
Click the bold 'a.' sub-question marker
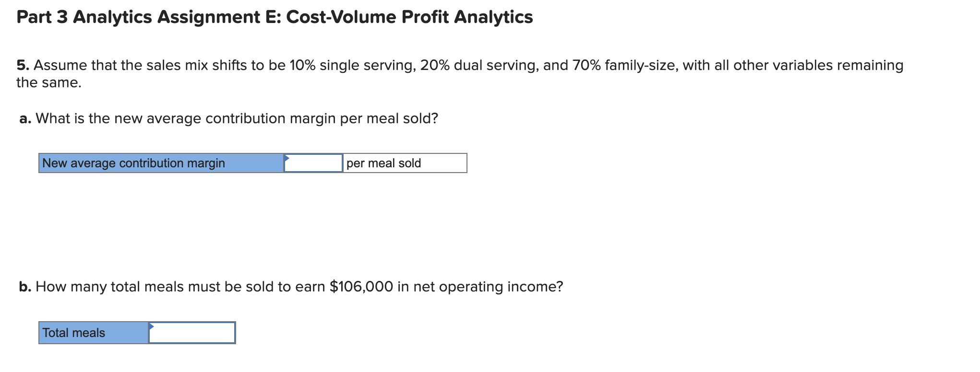25,118
